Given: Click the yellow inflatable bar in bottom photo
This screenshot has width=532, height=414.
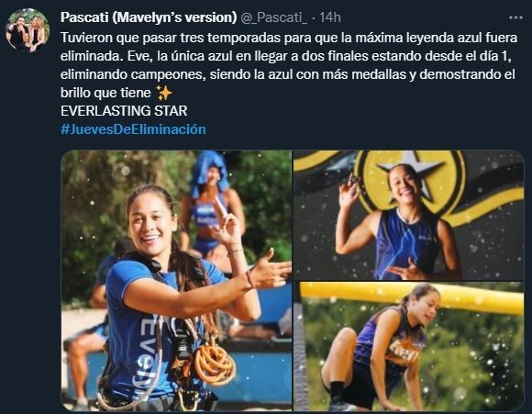Looking at the screenshot, I should point(412,297).
